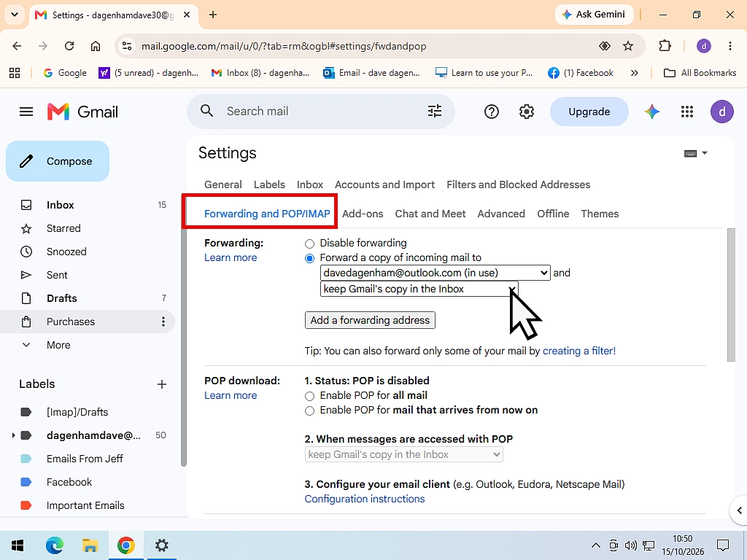This screenshot has width=747, height=560.
Task: Open the Google apps grid
Action: click(x=687, y=112)
